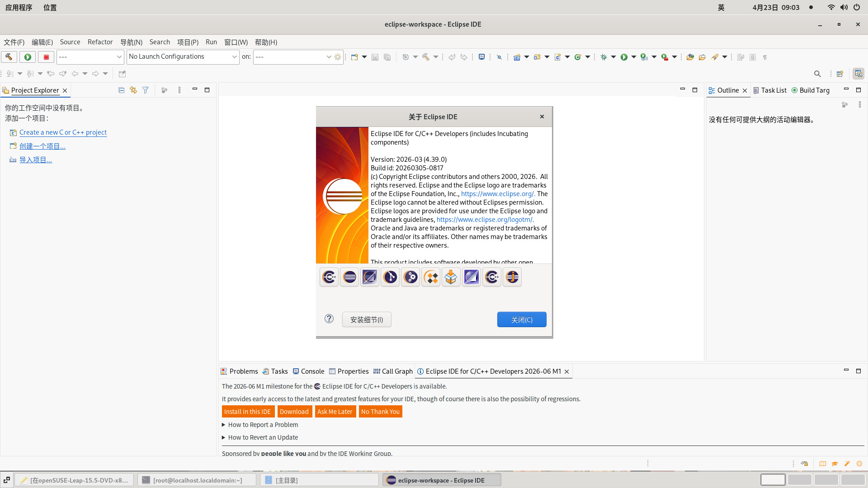
Task: Toggle Link with Editor in Project Explorer
Action: click(x=133, y=90)
